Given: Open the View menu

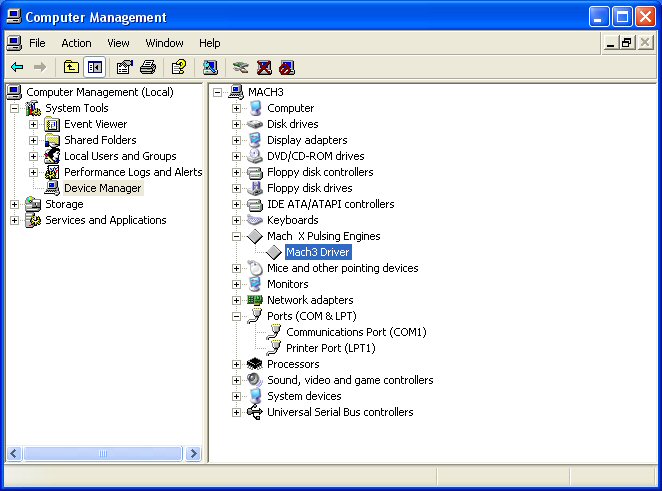Looking at the screenshot, I should pyautogui.click(x=118, y=43).
